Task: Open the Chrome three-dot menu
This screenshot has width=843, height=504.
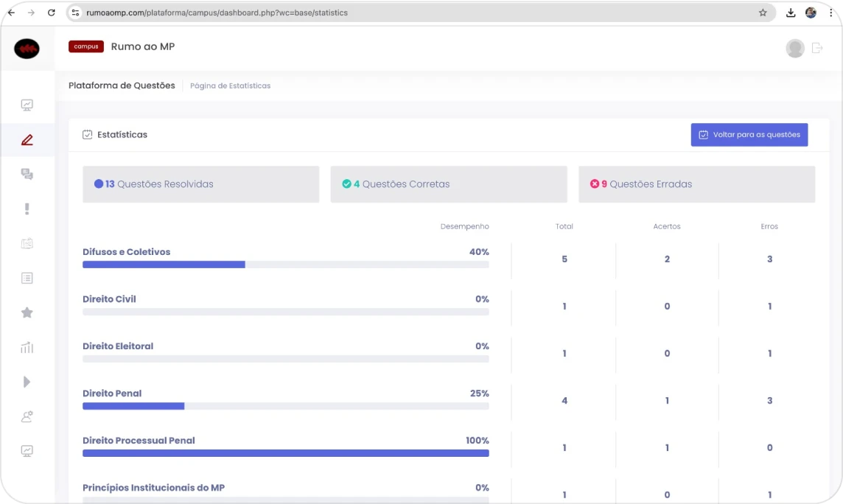Action: click(831, 13)
